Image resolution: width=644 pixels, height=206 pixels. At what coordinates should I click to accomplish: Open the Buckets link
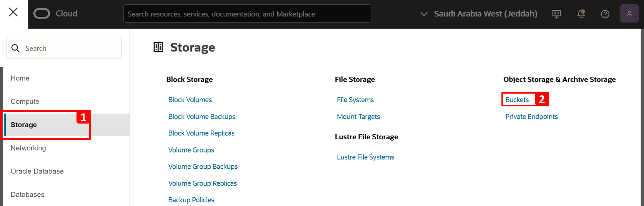coord(517,100)
